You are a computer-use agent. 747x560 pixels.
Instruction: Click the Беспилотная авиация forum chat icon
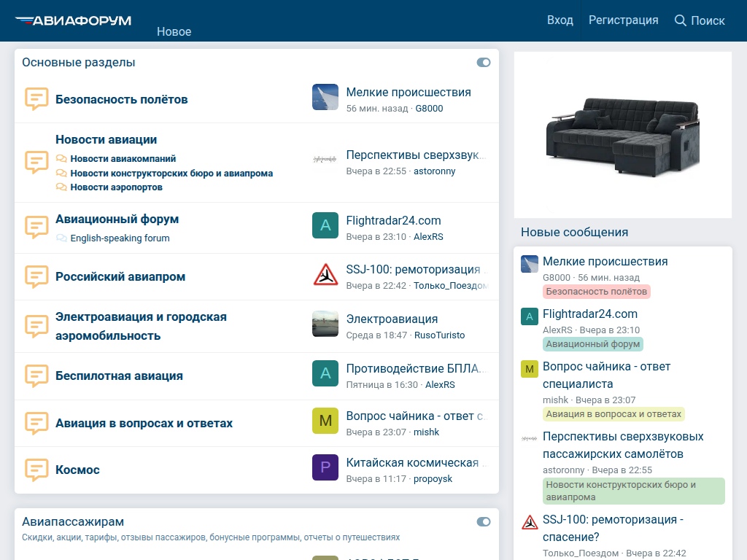[36, 376]
